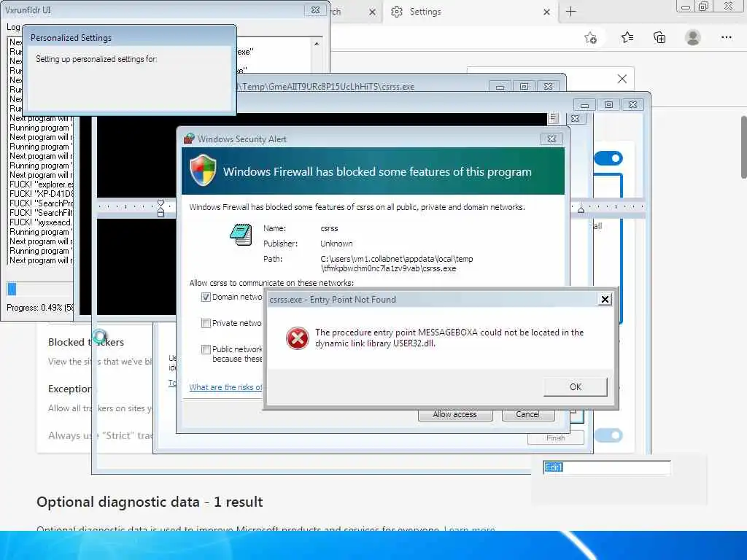Open the browser Settings and more menu
This screenshot has width=747, height=560.
[727, 37]
